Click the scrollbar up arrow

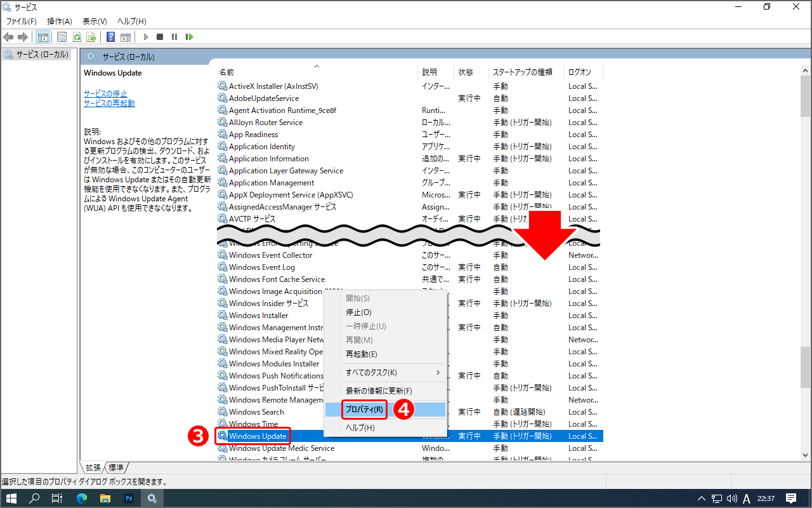click(806, 71)
